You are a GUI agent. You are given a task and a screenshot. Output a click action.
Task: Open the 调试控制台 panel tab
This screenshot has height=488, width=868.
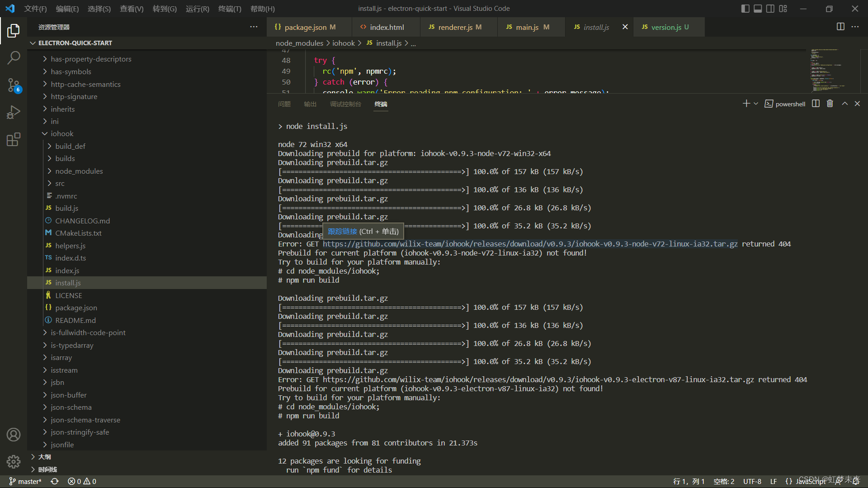coord(345,104)
